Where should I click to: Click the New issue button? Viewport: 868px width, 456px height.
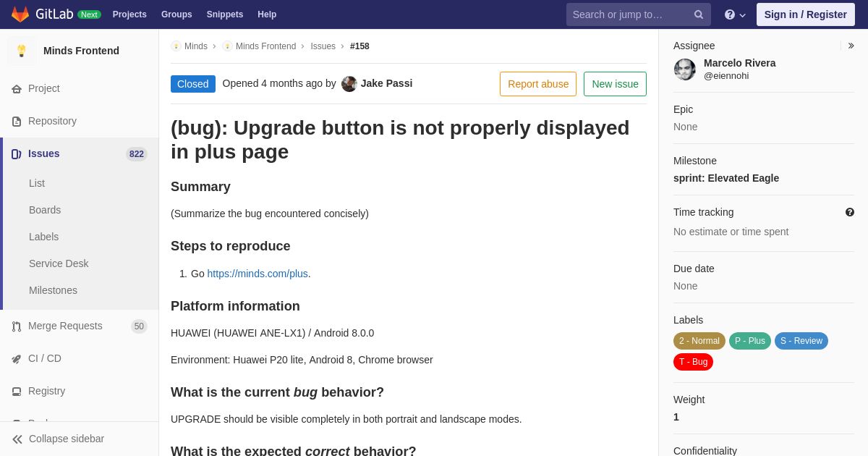pyautogui.click(x=615, y=84)
